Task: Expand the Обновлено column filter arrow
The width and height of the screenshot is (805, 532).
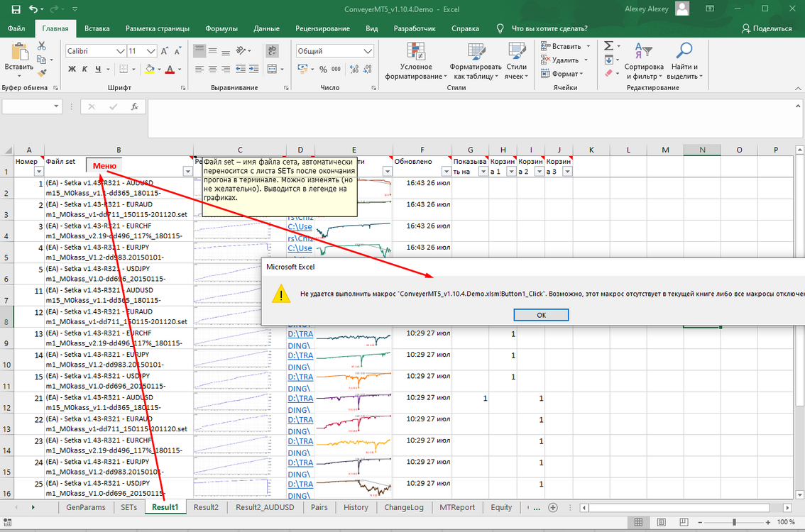Action: [446, 172]
